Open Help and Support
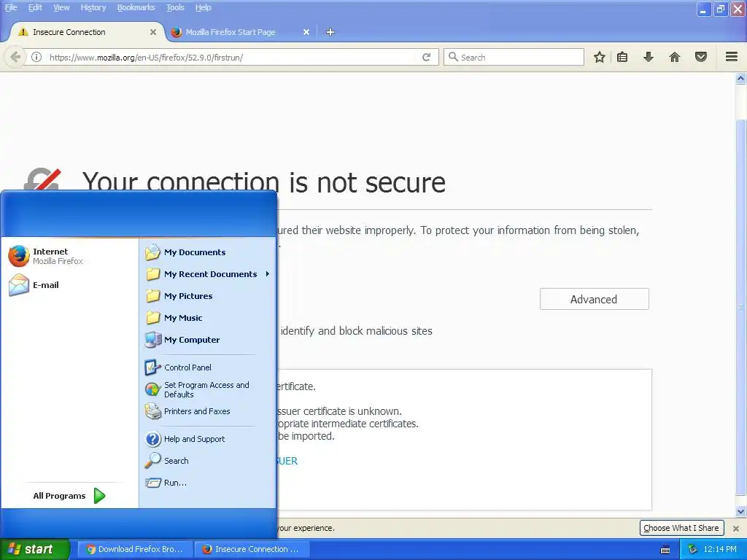Image resolution: width=747 pixels, height=560 pixels. tap(207, 439)
